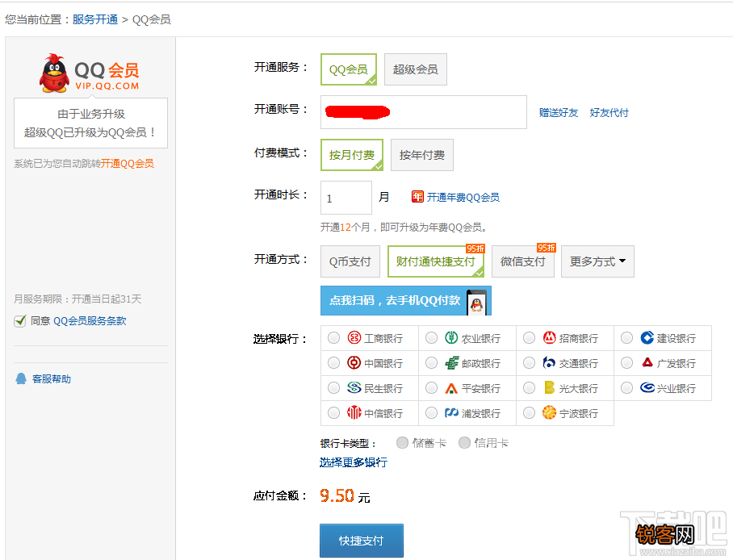This screenshot has width=733, height=560.
Task: Click the 民生银行 logo icon
Action: pyautogui.click(x=354, y=387)
